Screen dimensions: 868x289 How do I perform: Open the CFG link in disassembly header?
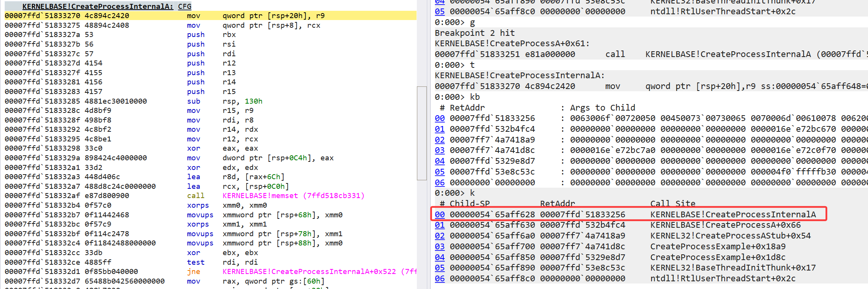pyautogui.click(x=185, y=6)
